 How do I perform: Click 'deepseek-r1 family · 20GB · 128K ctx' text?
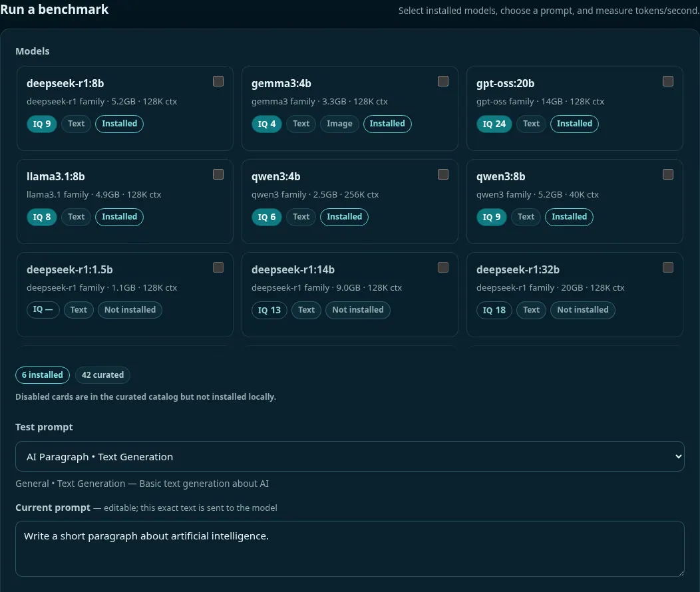pyautogui.click(x=550, y=288)
